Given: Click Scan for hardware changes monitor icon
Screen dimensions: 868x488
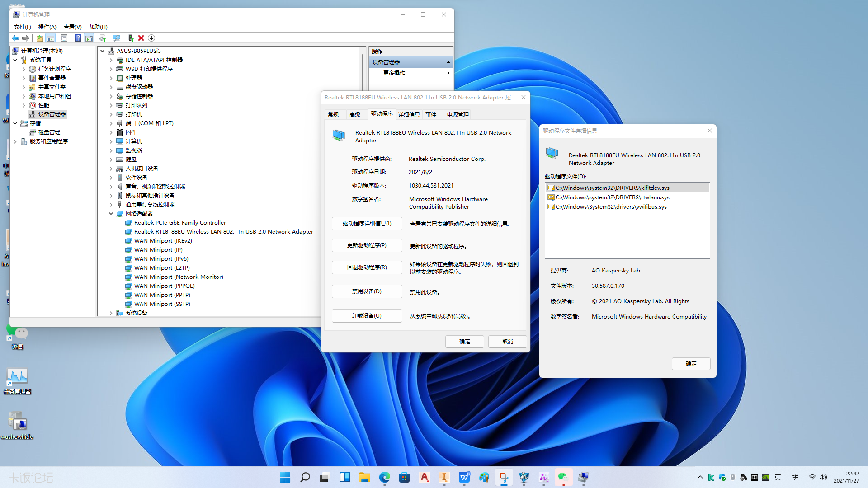Looking at the screenshot, I should (x=117, y=38).
